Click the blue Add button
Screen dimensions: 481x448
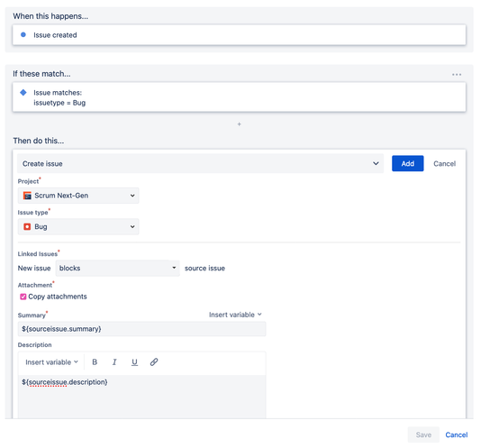(408, 163)
